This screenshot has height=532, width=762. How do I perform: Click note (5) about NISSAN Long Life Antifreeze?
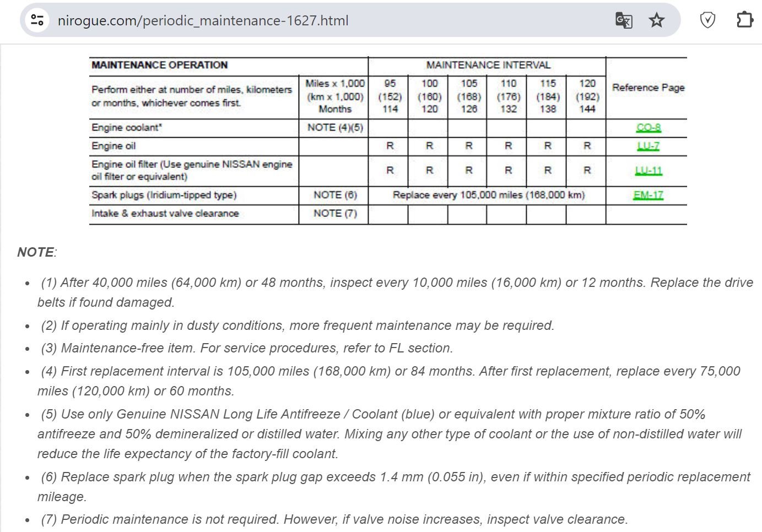[x=390, y=434]
